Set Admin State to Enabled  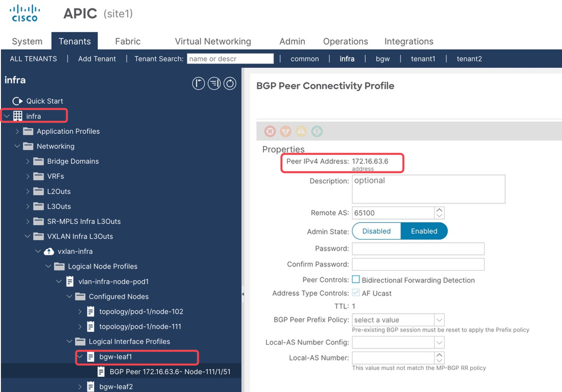coord(424,231)
